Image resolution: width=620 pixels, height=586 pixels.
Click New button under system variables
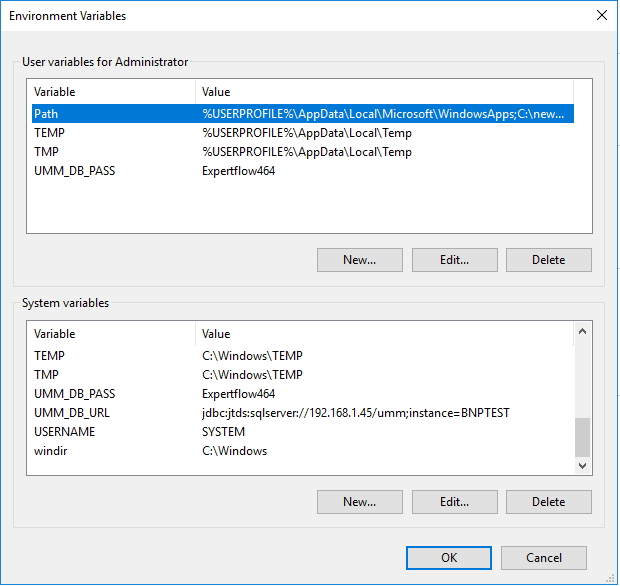click(359, 502)
